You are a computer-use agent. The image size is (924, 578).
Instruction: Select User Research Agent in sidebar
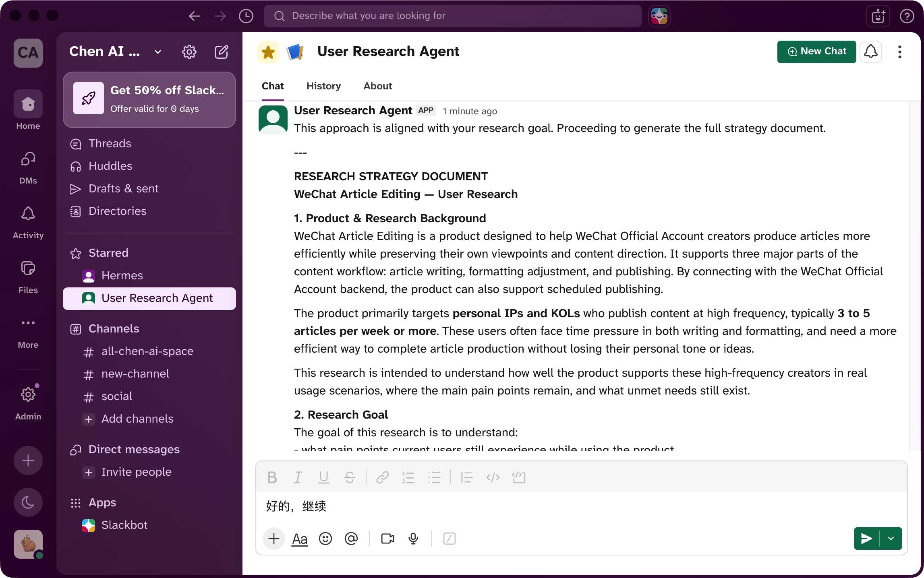click(x=149, y=298)
